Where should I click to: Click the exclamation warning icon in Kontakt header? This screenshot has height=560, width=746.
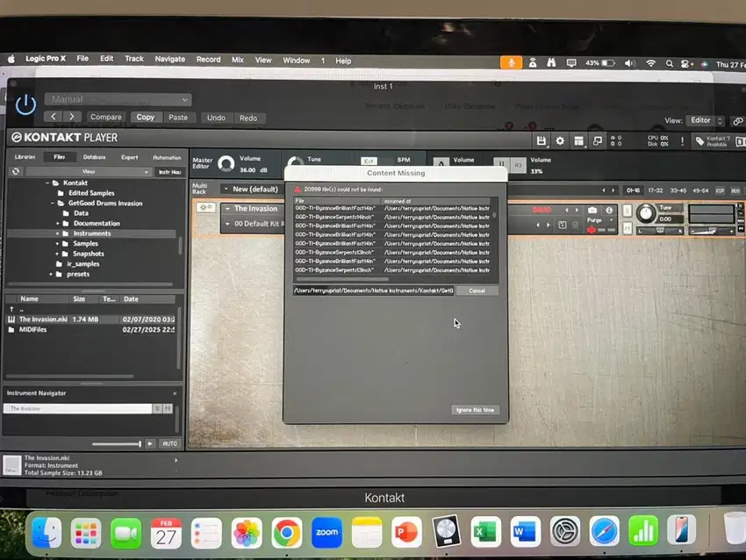click(x=682, y=141)
